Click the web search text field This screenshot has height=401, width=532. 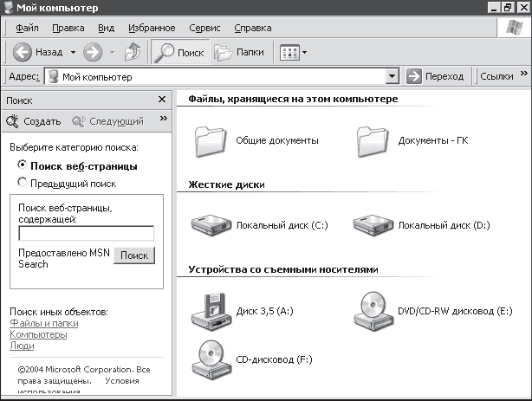[x=87, y=233]
